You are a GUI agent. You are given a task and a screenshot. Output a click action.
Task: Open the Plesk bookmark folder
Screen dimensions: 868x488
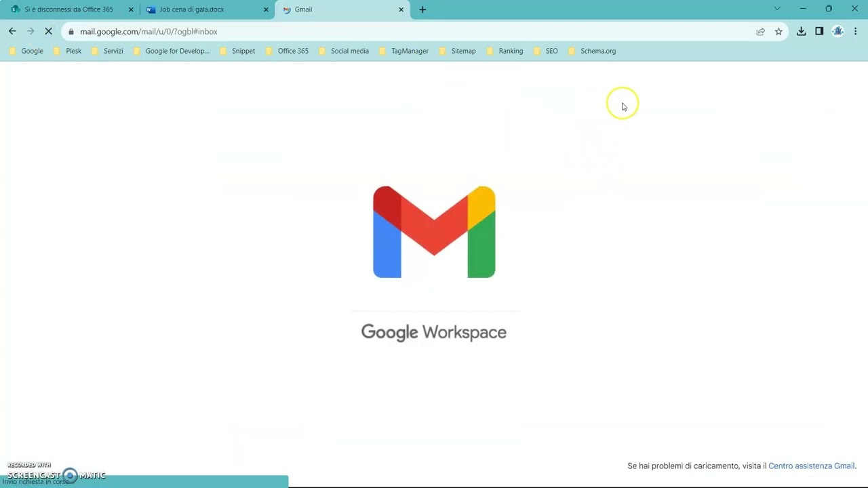(66, 51)
